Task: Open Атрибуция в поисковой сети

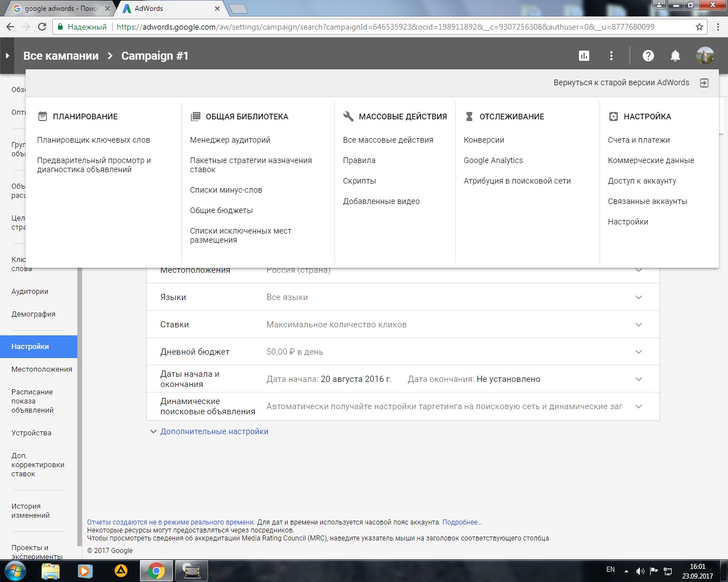Action: [517, 181]
